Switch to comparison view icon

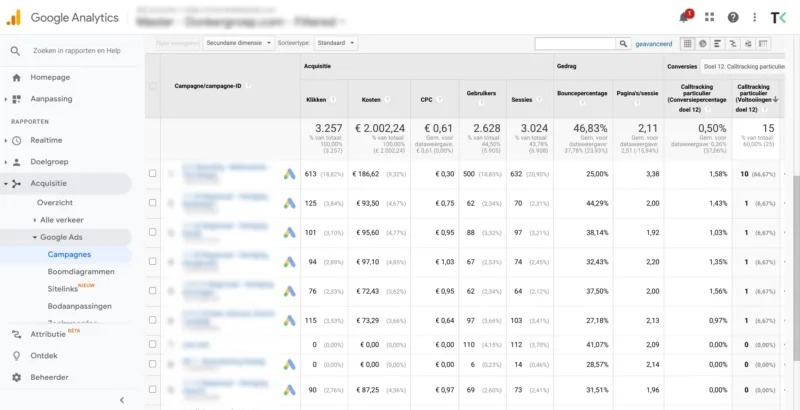pos(733,44)
